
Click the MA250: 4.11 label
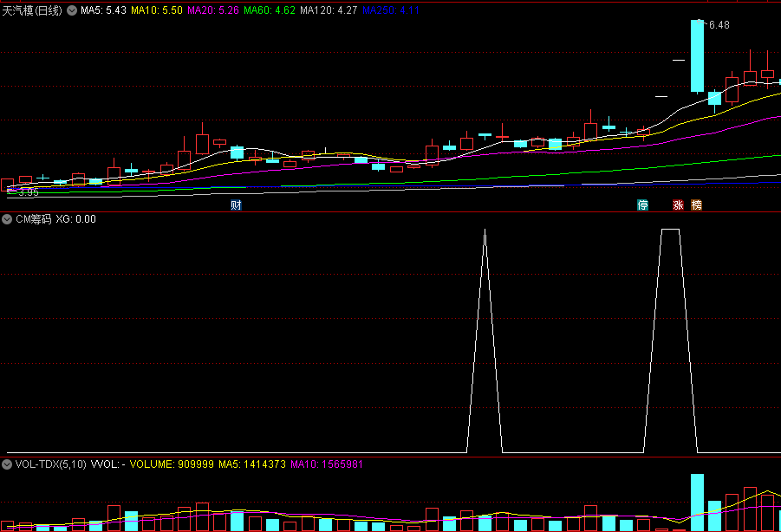(391, 10)
